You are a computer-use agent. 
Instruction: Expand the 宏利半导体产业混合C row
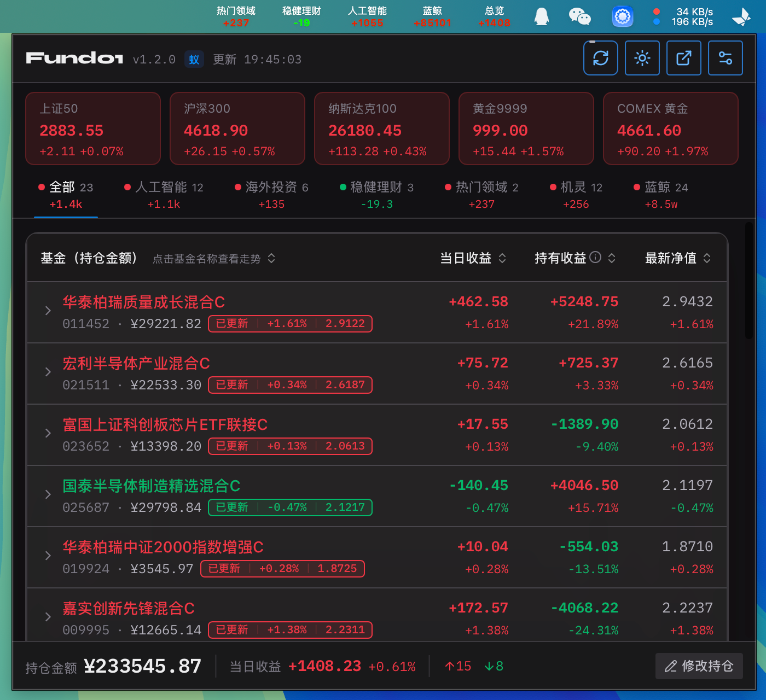point(48,372)
